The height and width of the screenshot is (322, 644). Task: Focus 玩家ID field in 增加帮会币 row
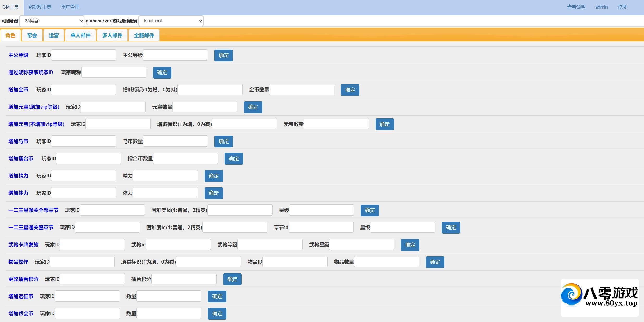[x=87, y=313]
